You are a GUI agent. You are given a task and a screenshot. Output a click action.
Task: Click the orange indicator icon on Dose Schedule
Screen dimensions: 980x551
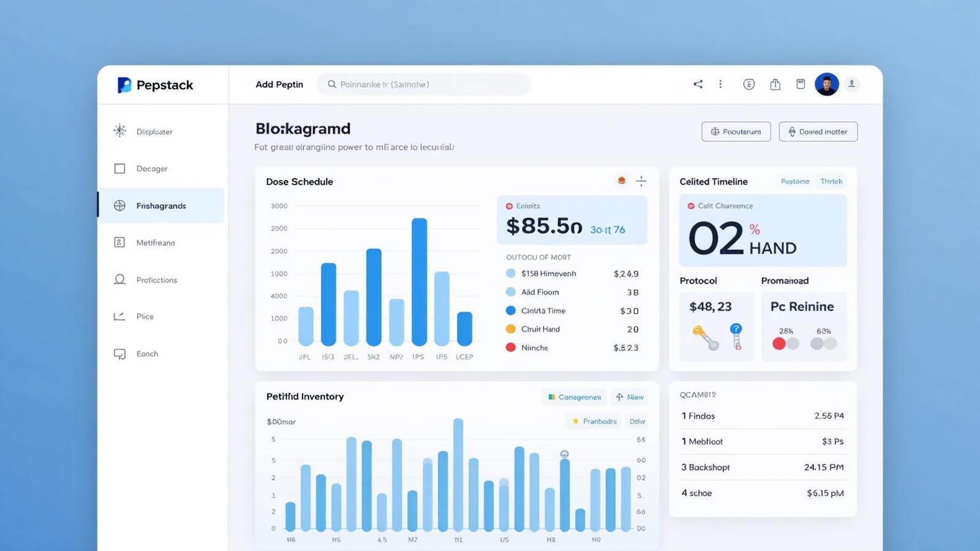click(x=621, y=180)
